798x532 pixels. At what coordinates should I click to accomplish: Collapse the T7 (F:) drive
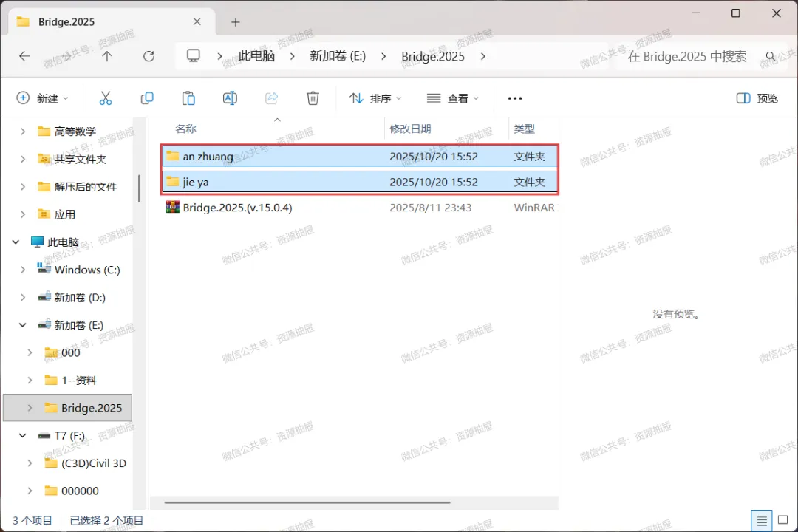23,435
